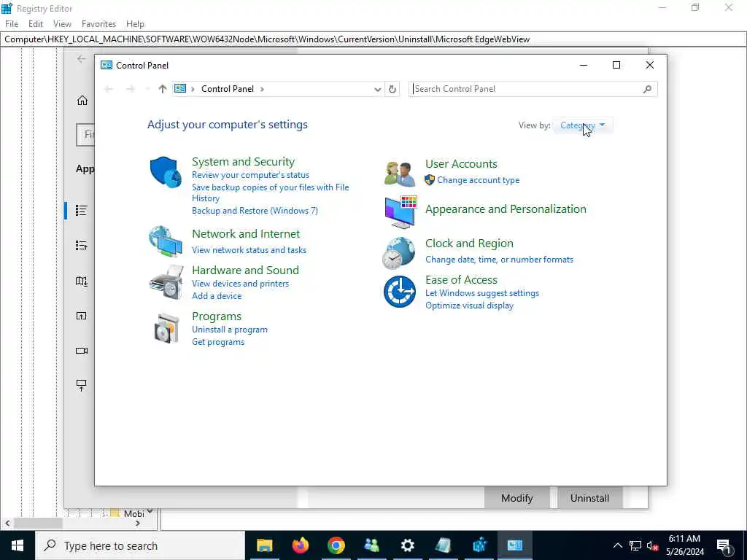Click the Home icon in Settings window
This screenshot has width=747, height=560.
[82, 101]
